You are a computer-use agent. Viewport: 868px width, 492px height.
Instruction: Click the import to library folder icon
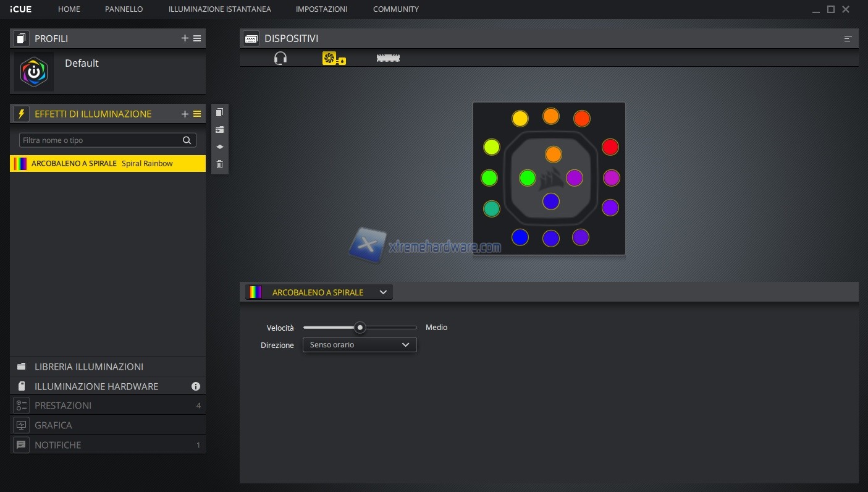(219, 130)
